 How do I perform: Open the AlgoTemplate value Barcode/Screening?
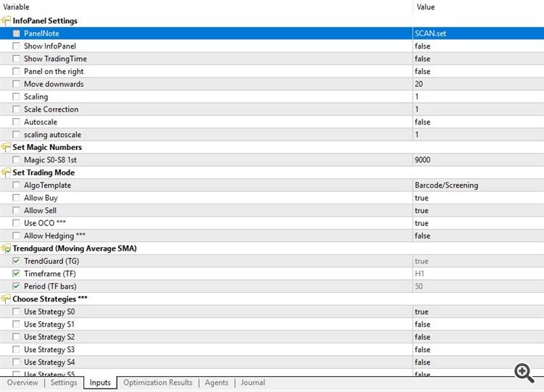click(447, 185)
